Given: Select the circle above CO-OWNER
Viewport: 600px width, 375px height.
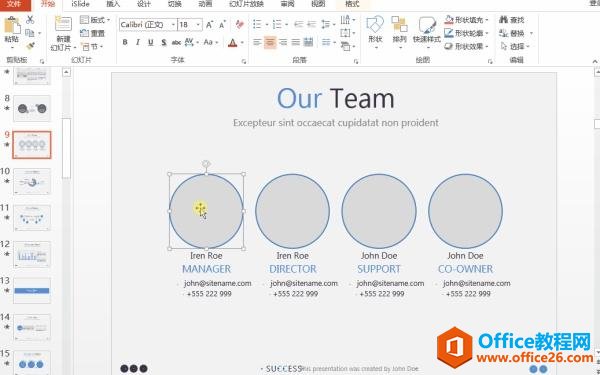Looking at the screenshot, I should point(465,211).
